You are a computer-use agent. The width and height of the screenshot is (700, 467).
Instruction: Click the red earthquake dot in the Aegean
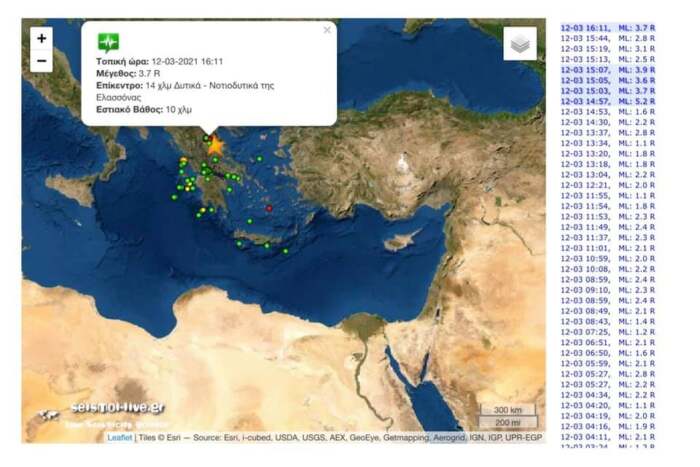pos(269,208)
